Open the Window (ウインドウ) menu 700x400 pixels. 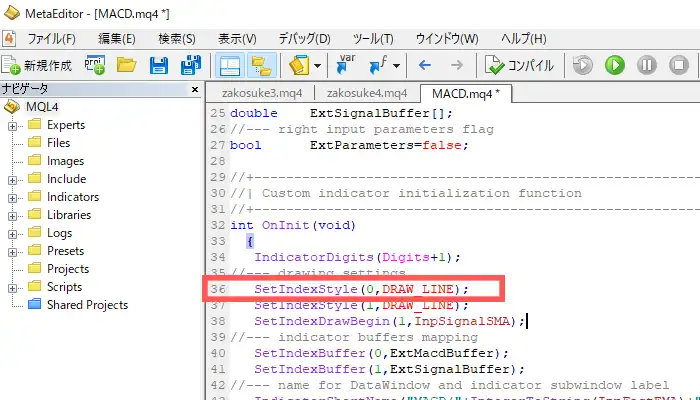pos(447,39)
